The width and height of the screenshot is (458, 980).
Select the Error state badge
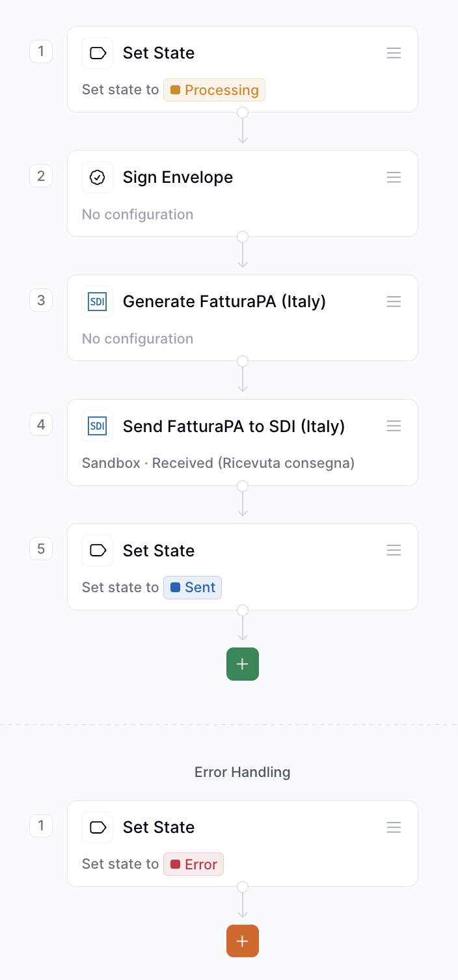[x=193, y=864]
